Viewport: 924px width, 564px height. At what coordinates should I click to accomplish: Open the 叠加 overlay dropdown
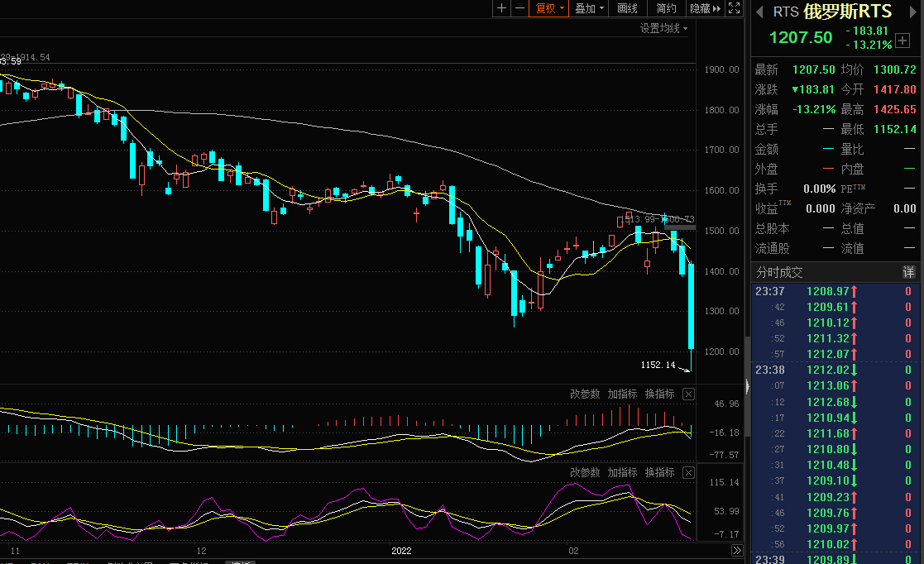[590, 8]
